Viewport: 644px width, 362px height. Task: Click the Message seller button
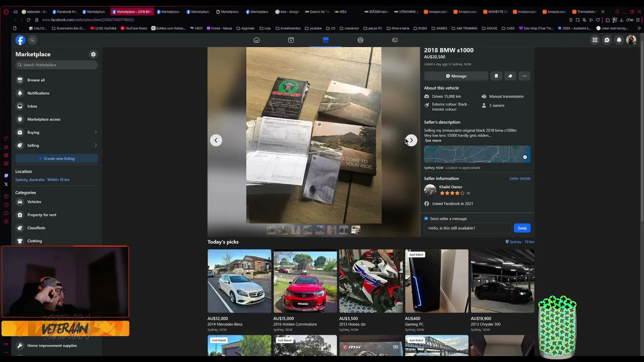[456, 76]
